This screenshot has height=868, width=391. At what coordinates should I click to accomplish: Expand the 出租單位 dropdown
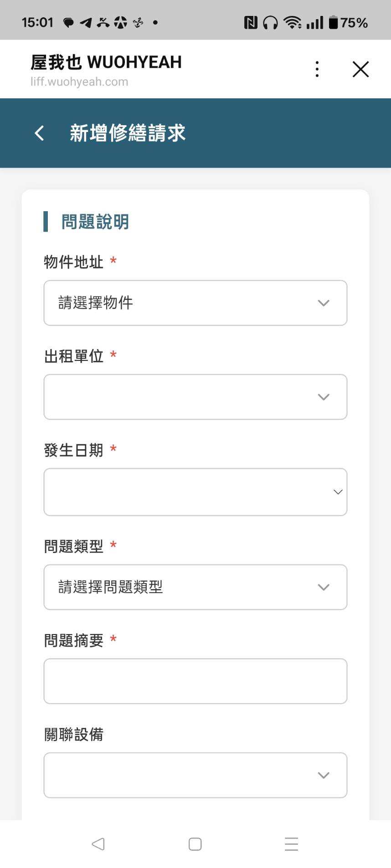coord(195,397)
